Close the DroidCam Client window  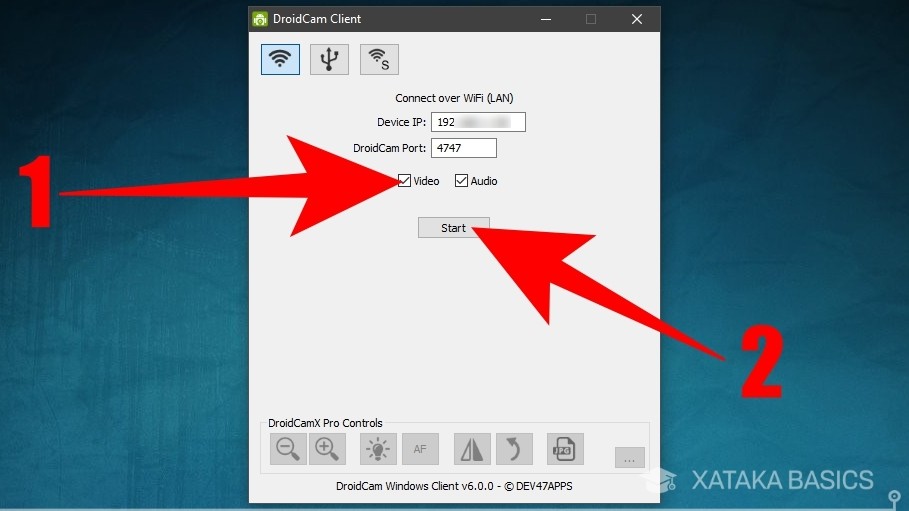pyautogui.click(x=637, y=19)
